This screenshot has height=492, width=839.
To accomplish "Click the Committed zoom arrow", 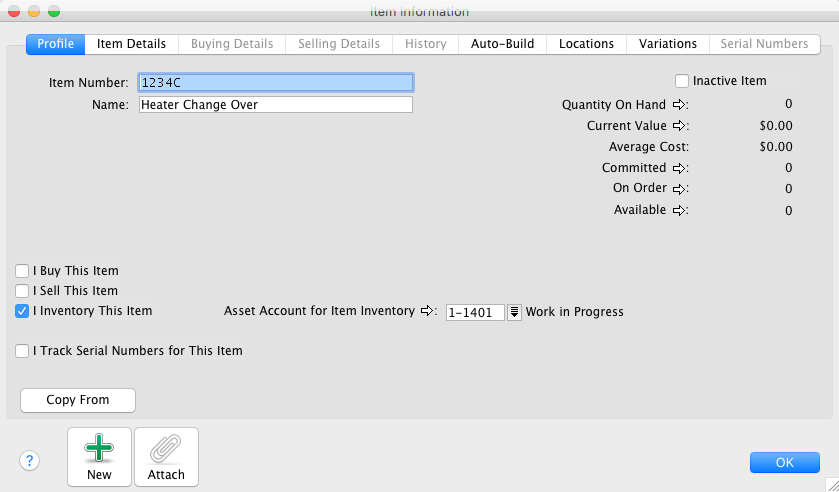I will pyautogui.click(x=677, y=168).
